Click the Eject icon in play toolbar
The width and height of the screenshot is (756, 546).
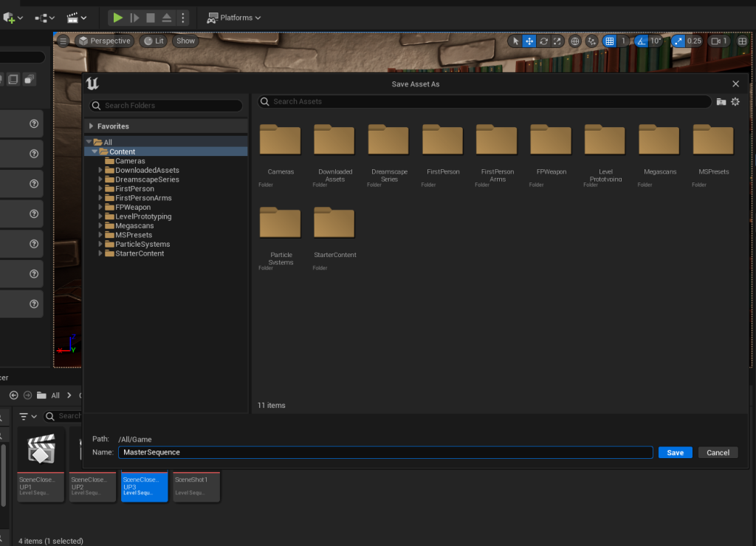pos(167,18)
